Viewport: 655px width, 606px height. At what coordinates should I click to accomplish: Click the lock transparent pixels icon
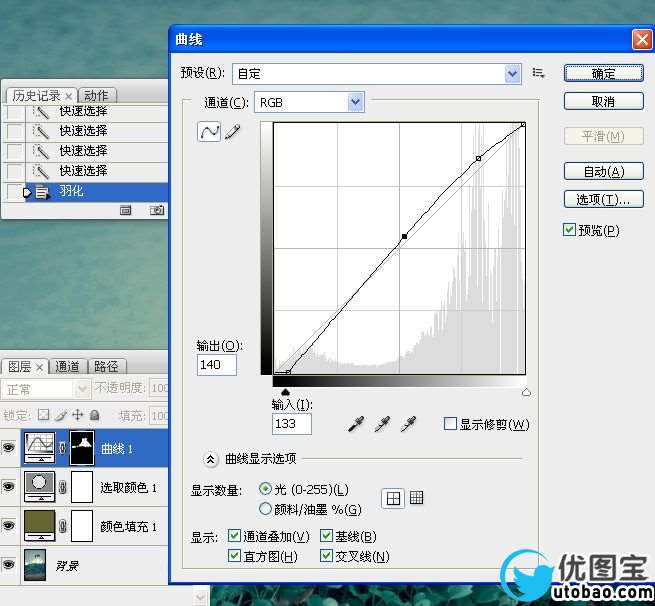[x=43, y=415]
